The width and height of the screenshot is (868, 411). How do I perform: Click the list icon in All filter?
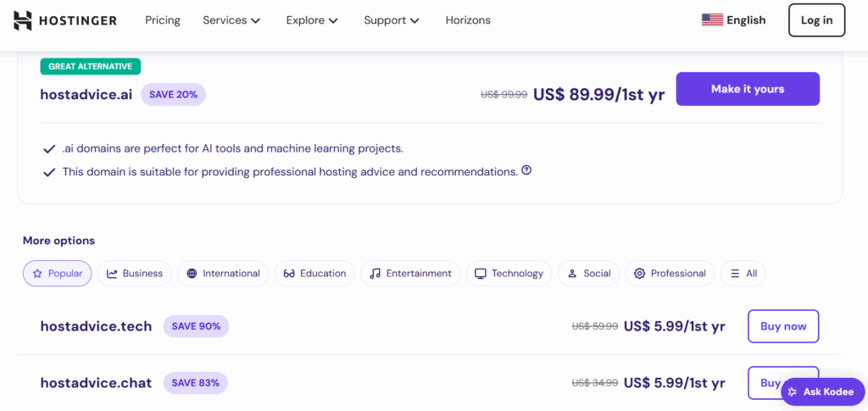[x=735, y=273]
